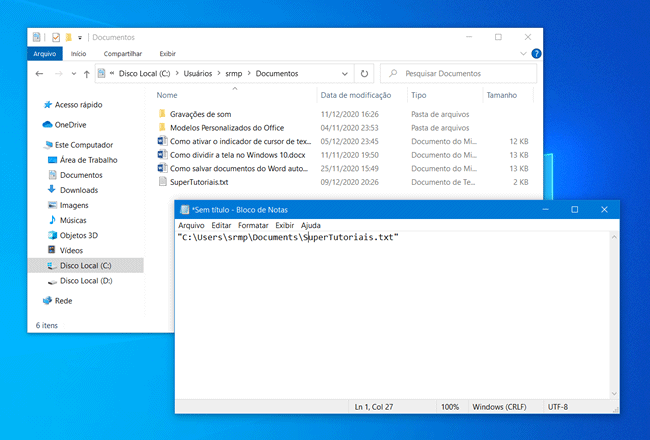Click the back arrow in File Explorer

coord(39,74)
